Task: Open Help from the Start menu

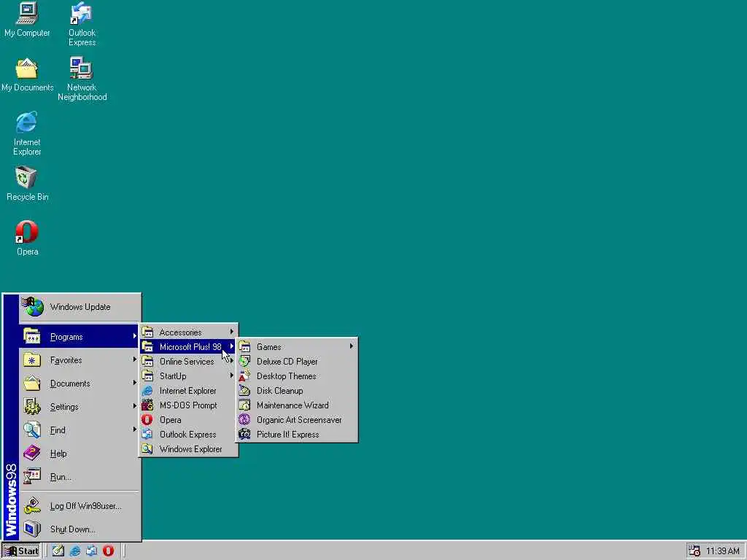Action: tap(80, 454)
